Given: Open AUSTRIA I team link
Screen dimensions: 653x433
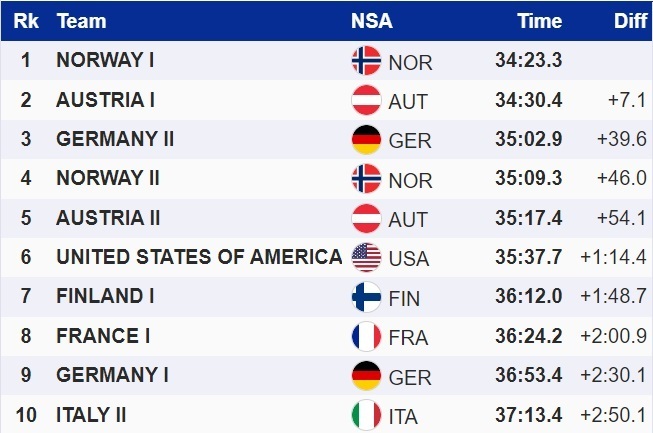Looking at the screenshot, I should (x=104, y=100).
